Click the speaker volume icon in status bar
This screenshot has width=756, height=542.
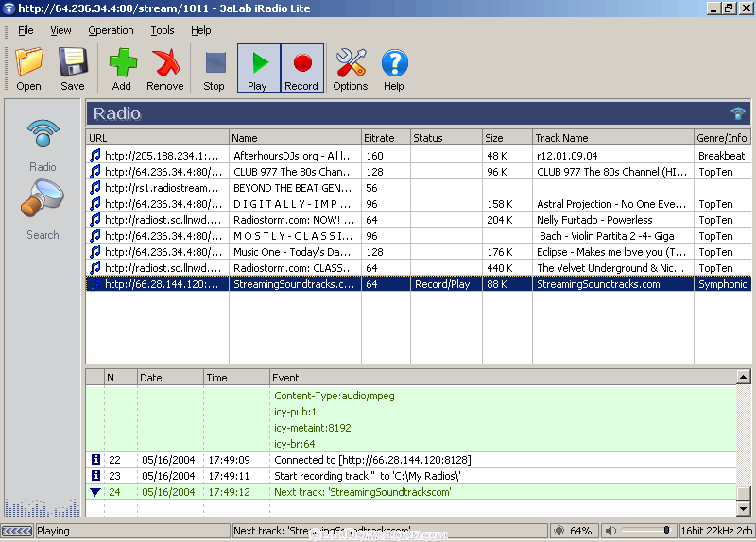610,531
